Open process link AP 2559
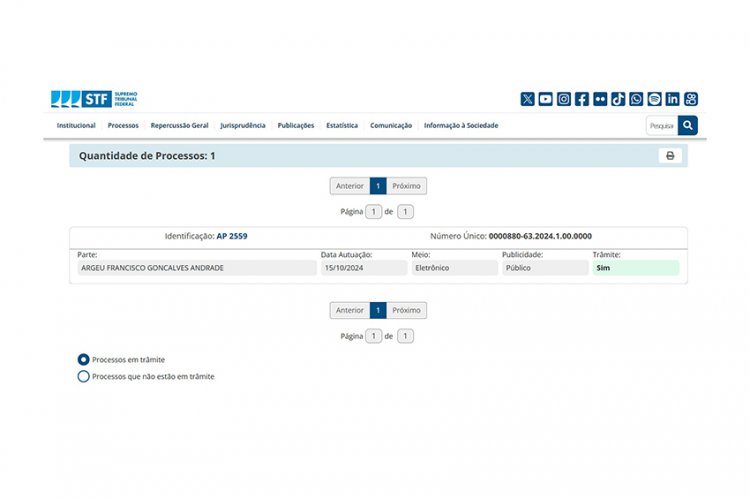Screen dimensions: 750x499 232,237
